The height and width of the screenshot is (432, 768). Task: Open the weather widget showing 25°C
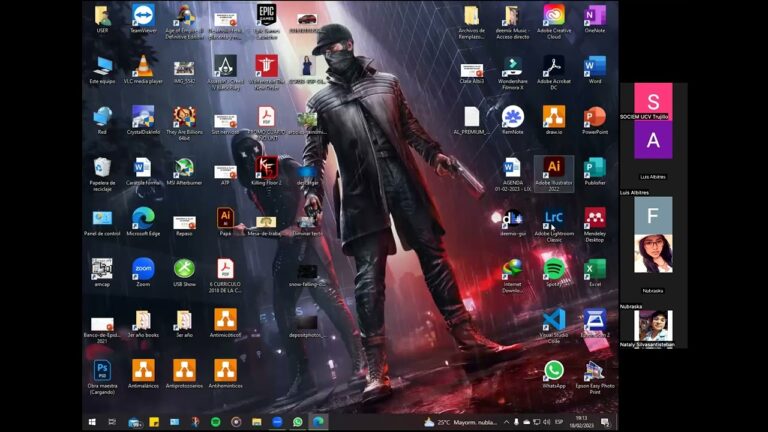click(460, 422)
